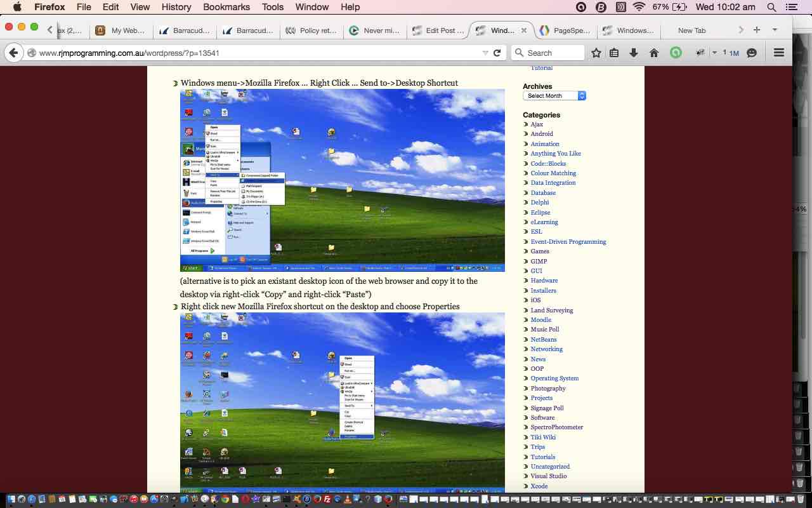Open the Firefox hamburger menu

point(779,53)
